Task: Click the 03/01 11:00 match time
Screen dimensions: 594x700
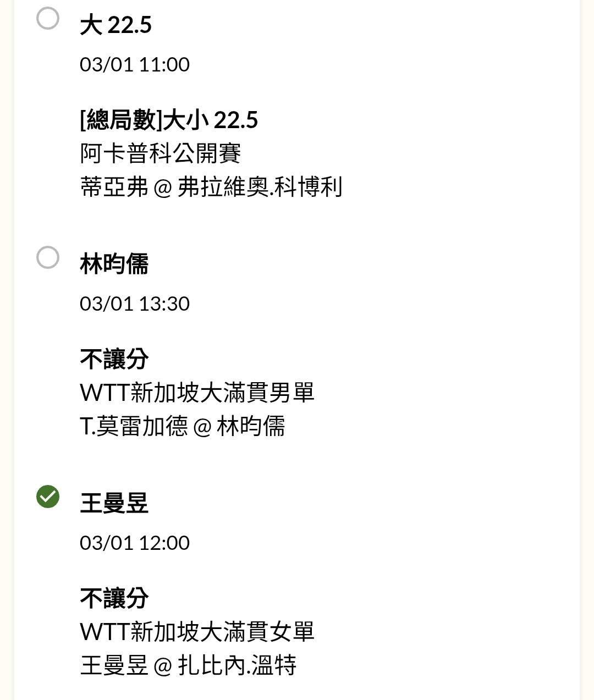Action: coord(135,64)
